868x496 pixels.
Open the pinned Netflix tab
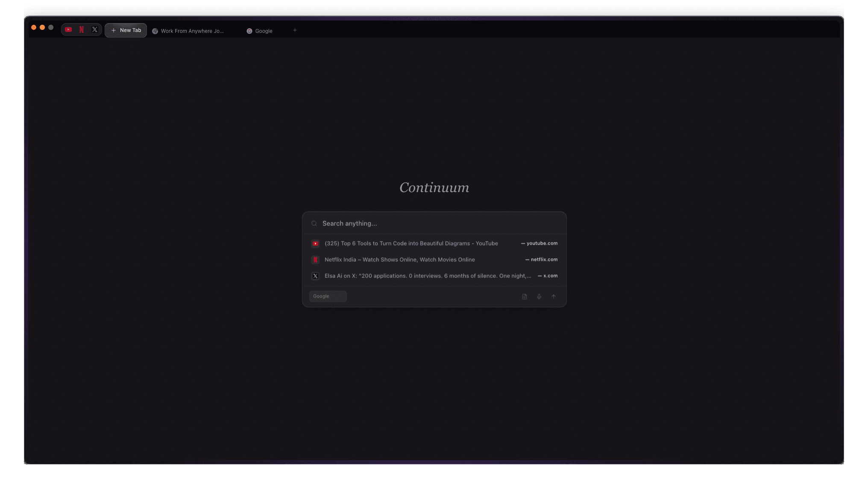tap(82, 29)
